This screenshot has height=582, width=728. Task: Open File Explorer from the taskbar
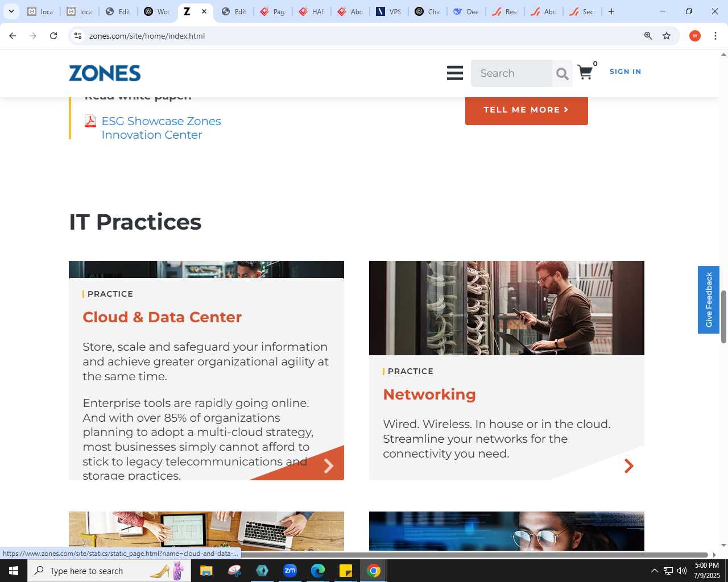(206, 571)
